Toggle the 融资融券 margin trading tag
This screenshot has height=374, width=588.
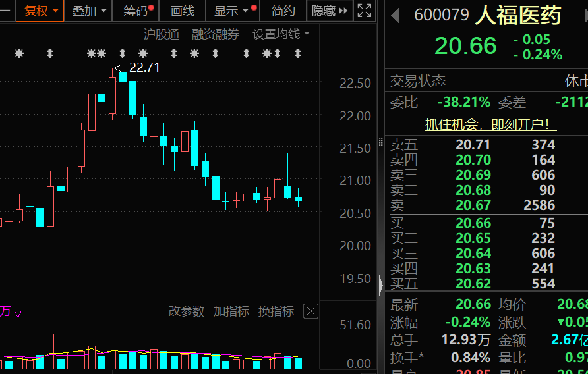216,34
